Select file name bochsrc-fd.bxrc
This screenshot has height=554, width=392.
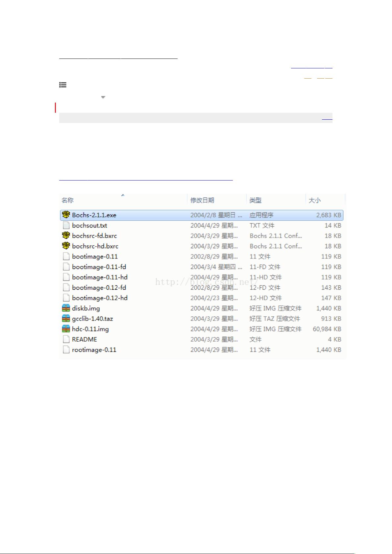click(x=94, y=236)
